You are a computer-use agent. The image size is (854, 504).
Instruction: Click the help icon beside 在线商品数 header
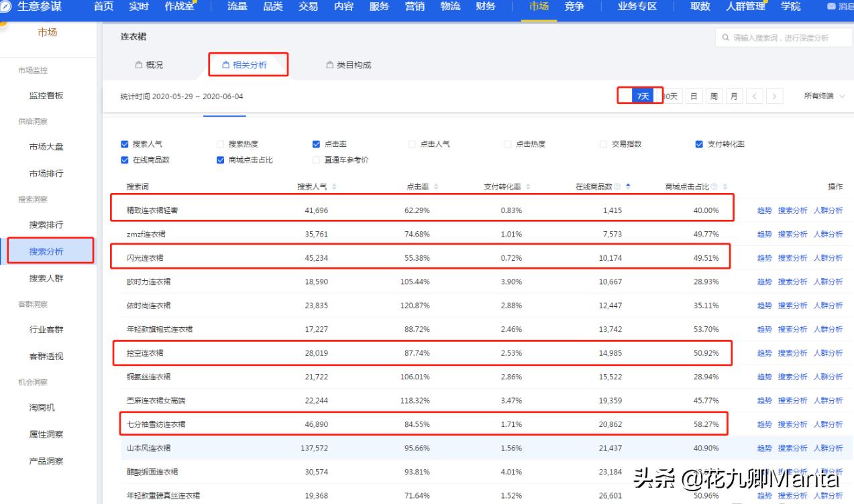point(617,187)
